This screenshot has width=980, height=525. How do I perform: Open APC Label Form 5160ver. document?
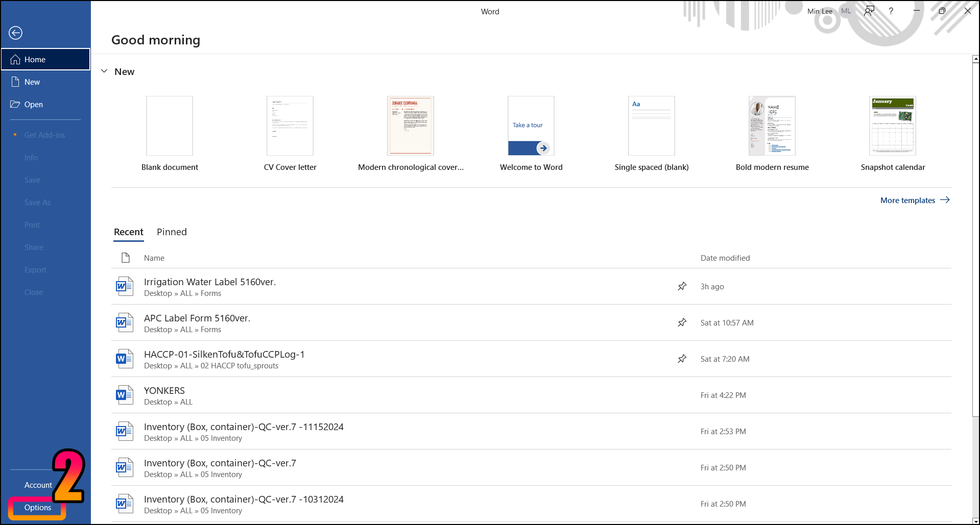click(531, 323)
